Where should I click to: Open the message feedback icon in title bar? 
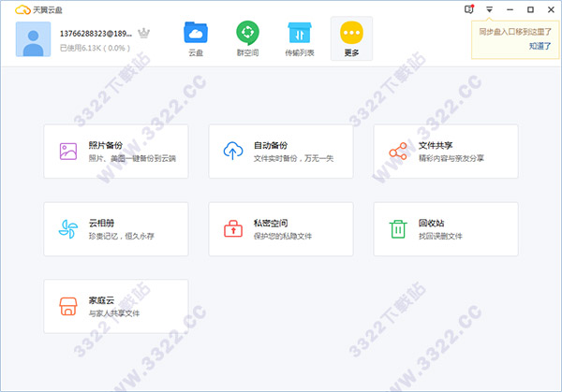point(469,9)
